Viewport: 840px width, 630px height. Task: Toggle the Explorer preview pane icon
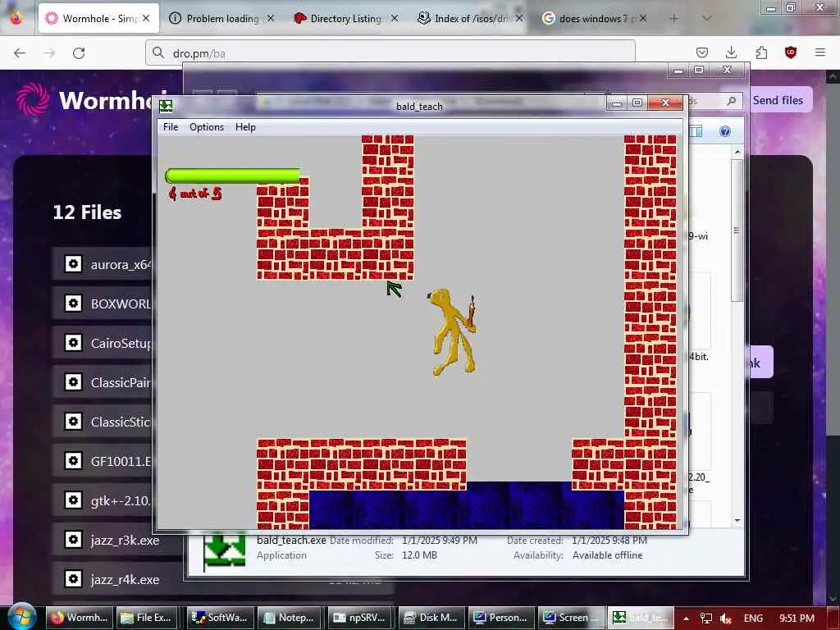click(696, 131)
